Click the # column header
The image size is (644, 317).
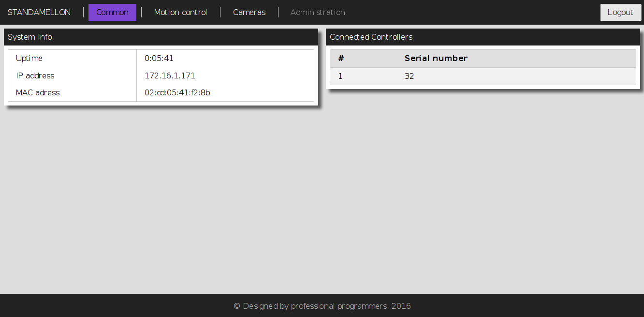341,59
